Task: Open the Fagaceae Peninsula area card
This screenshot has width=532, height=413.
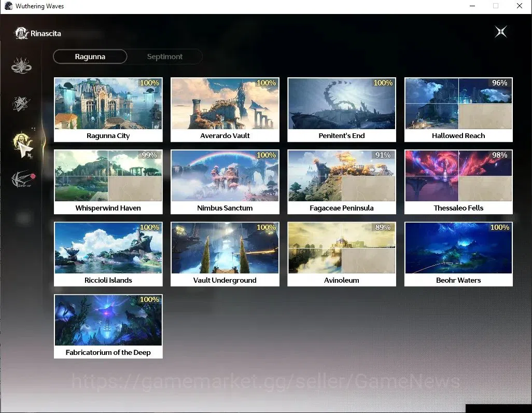Action: pos(342,182)
